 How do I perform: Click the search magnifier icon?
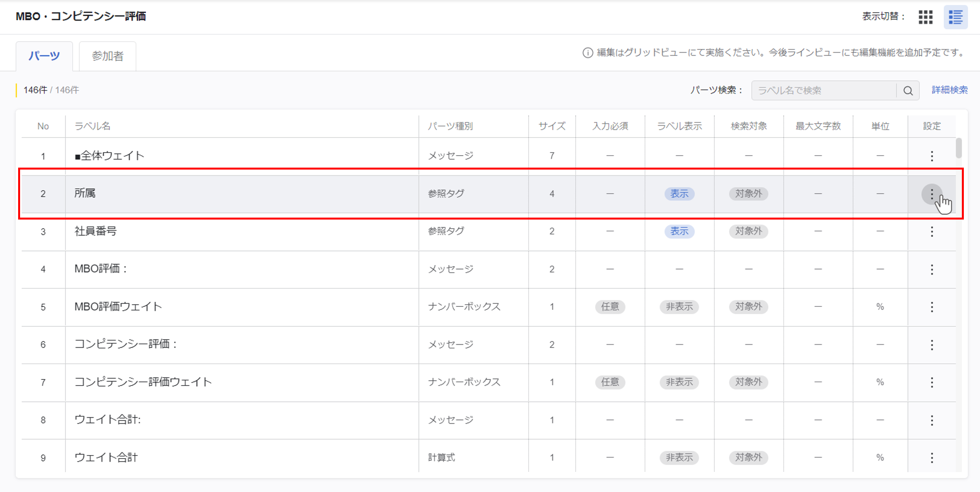(907, 91)
